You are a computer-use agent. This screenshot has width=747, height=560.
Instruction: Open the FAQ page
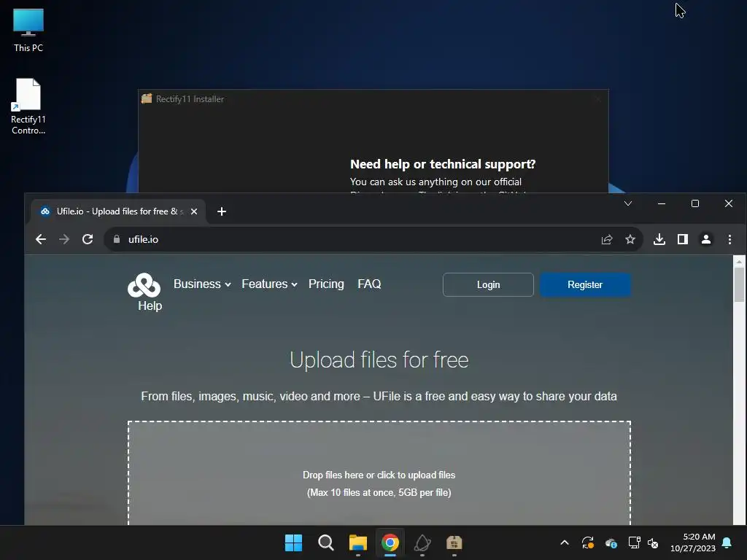[x=369, y=284]
